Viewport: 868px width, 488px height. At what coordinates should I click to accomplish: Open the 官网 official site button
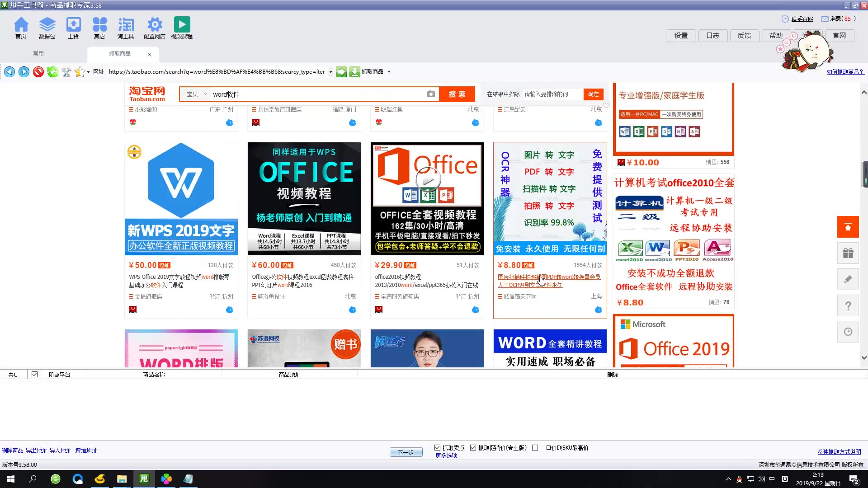(x=840, y=36)
